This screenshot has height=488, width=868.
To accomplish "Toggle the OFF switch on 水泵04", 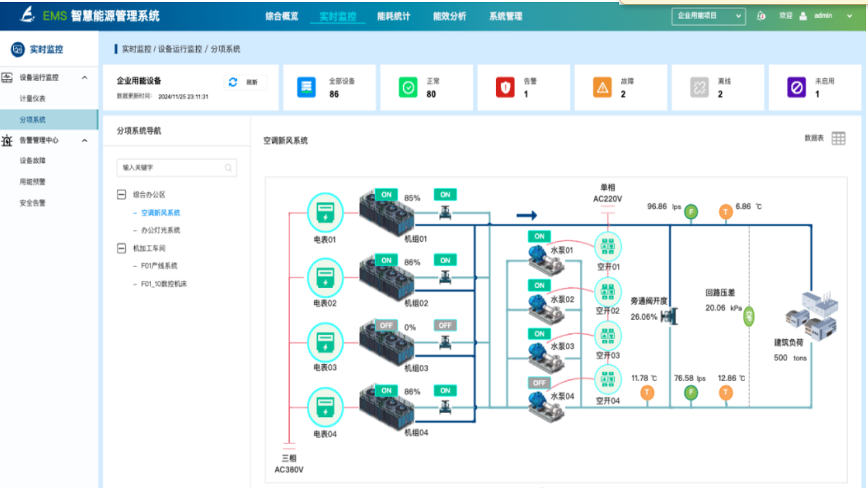I will tap(539, 382).
